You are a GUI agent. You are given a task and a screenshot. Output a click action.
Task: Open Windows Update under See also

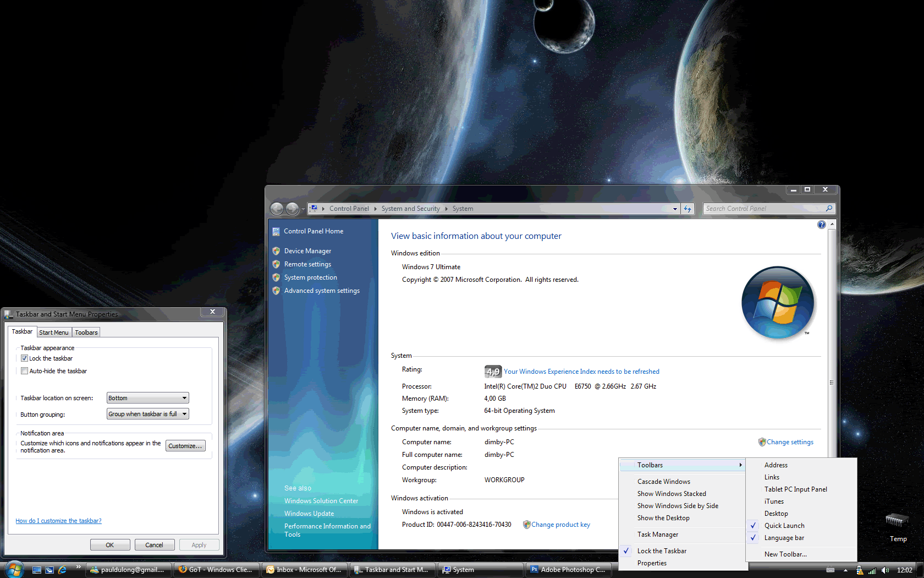pyautogui.click(x=309, y=514)
